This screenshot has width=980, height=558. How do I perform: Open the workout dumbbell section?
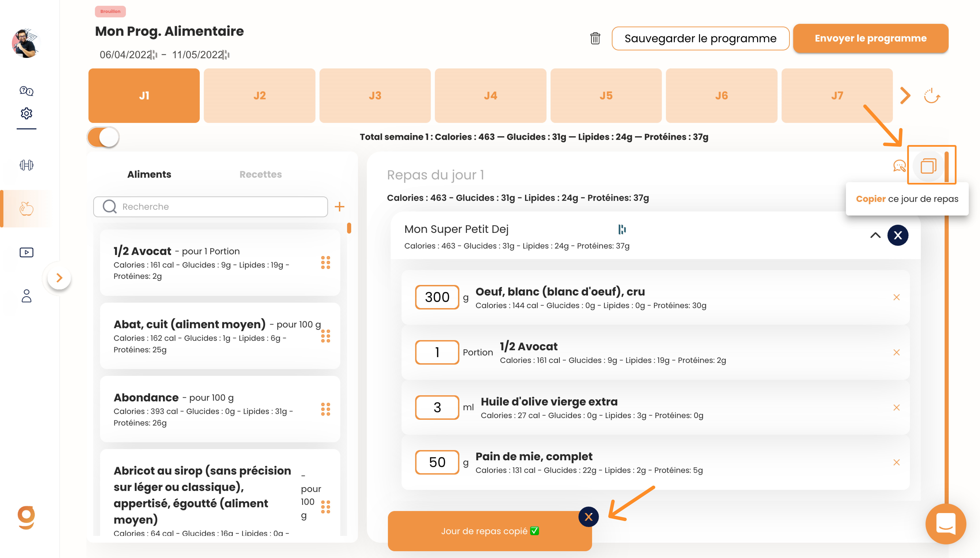pyautogui.click(x=26, y=165)
